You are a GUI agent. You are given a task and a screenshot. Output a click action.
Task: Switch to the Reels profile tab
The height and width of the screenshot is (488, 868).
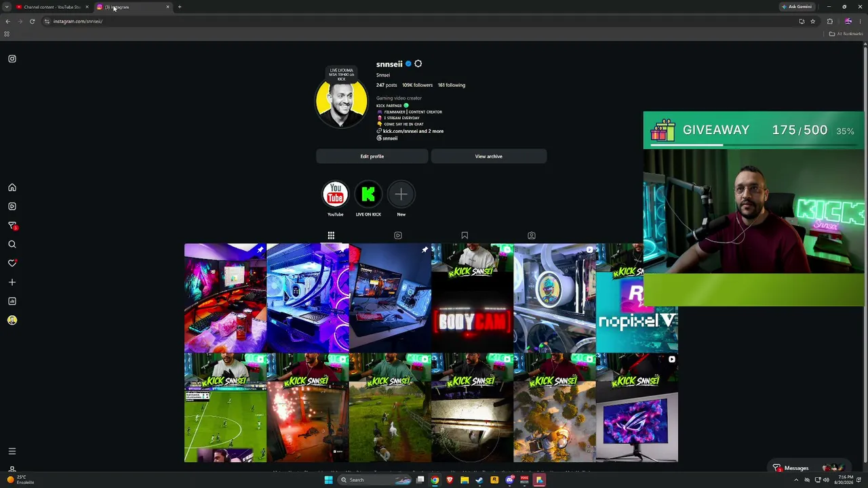[398, 236]
